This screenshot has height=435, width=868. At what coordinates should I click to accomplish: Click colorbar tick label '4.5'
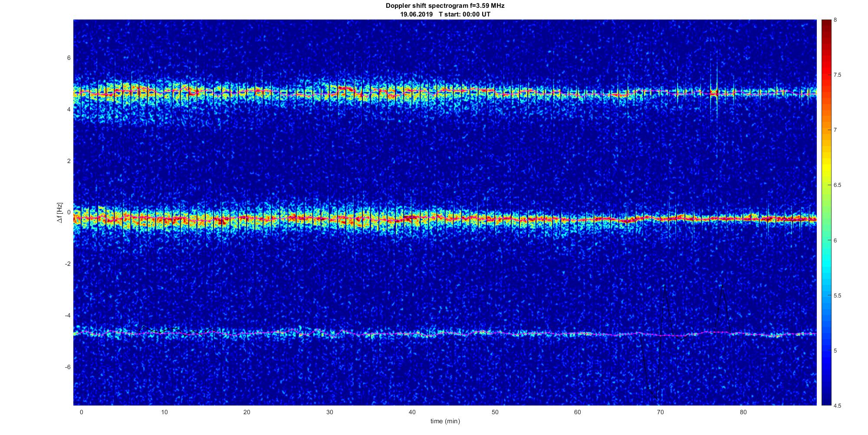point(837,406)
